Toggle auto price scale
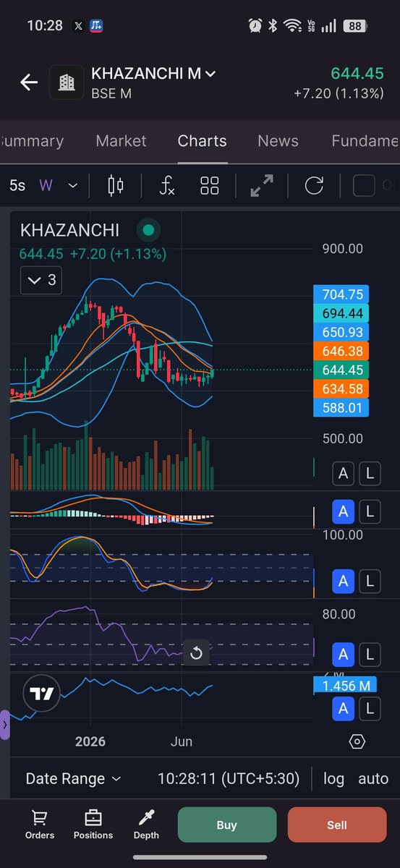This screenshot has height=868, width=400. click(373, 779)
